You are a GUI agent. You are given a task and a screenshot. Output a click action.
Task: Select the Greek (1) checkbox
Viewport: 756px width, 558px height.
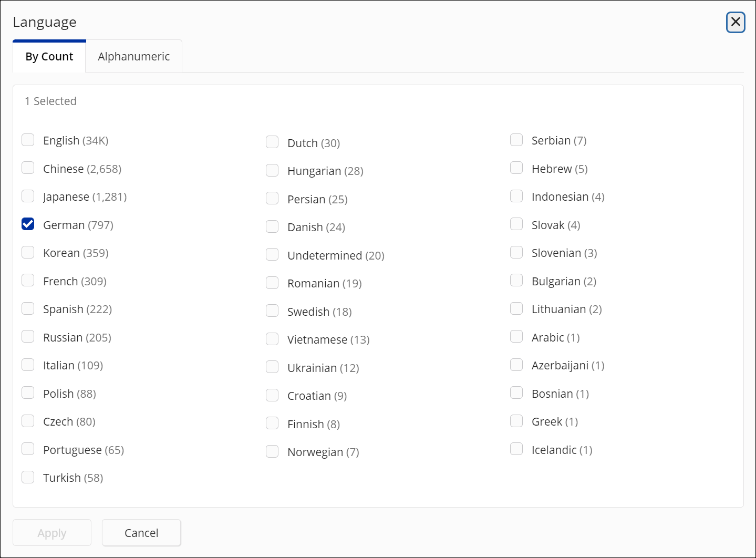(x=516, y=421)
